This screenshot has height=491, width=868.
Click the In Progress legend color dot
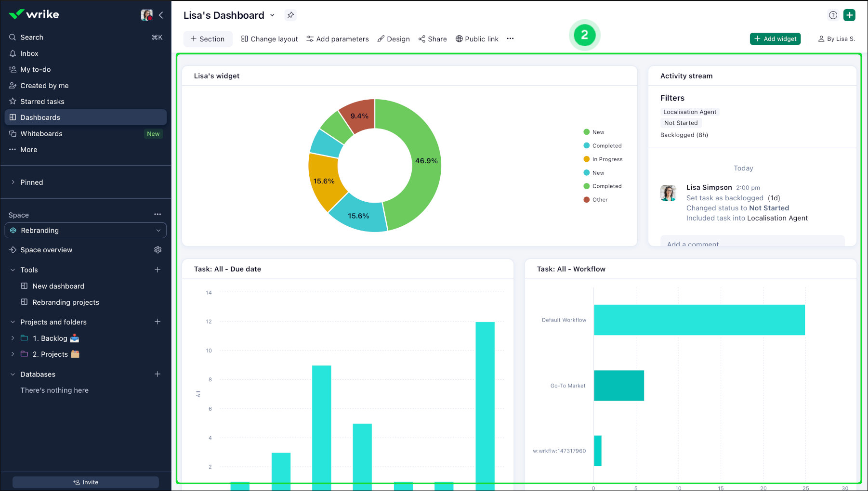[x=587, y=159]
